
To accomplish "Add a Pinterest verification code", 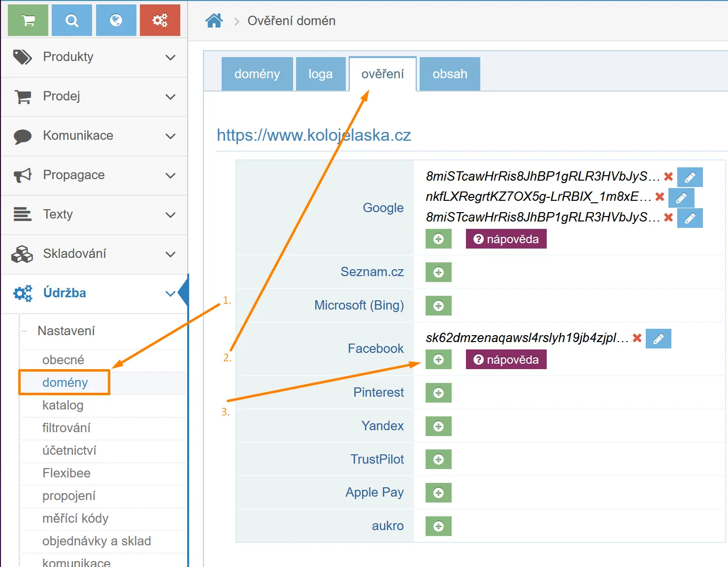I will (x=438, y=393).
